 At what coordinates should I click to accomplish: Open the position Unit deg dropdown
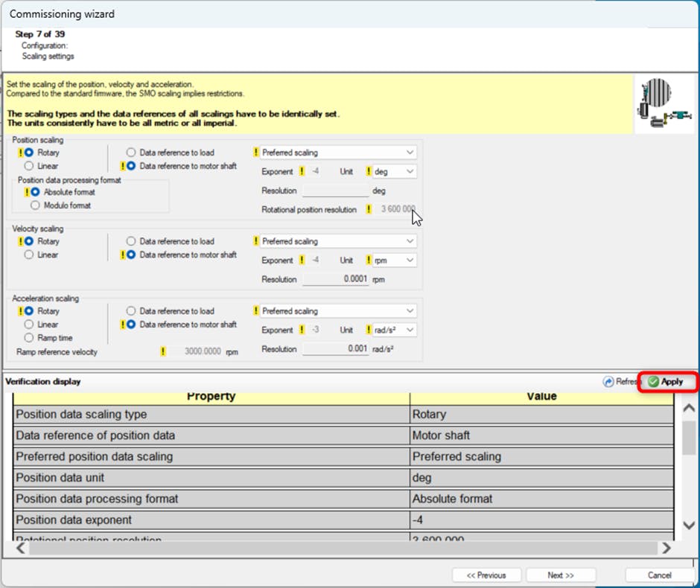click(x=394, y=171)
